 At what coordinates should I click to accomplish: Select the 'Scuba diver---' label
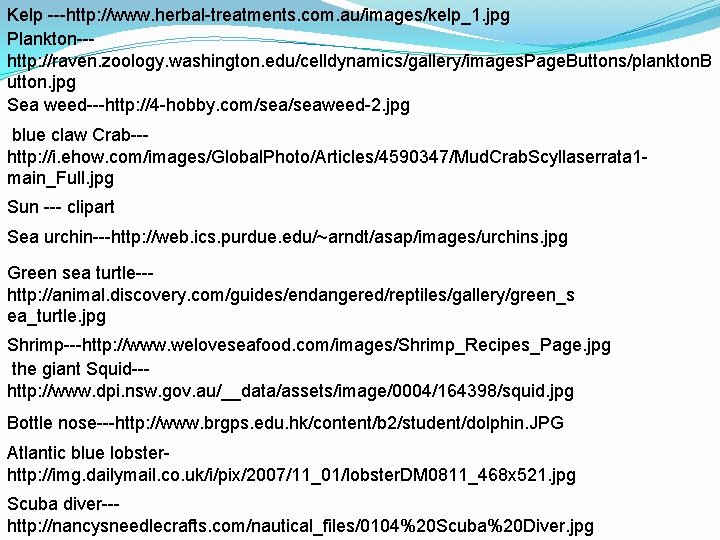(63, 504)
